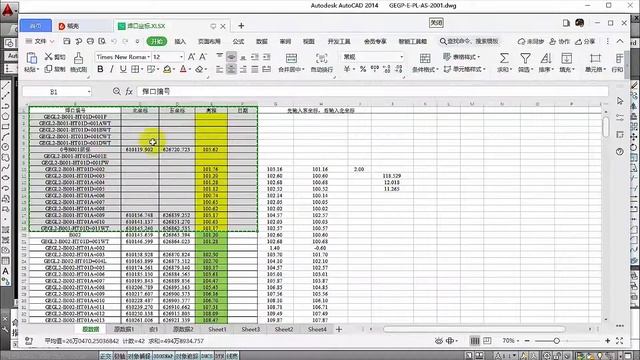Click the percent style button
640x360 pixels.
pyautogui.click(x=362, y=69)
